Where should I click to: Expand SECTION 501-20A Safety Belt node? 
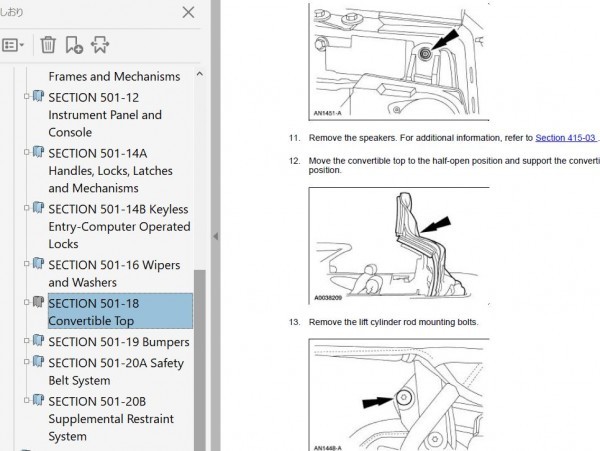26,361
